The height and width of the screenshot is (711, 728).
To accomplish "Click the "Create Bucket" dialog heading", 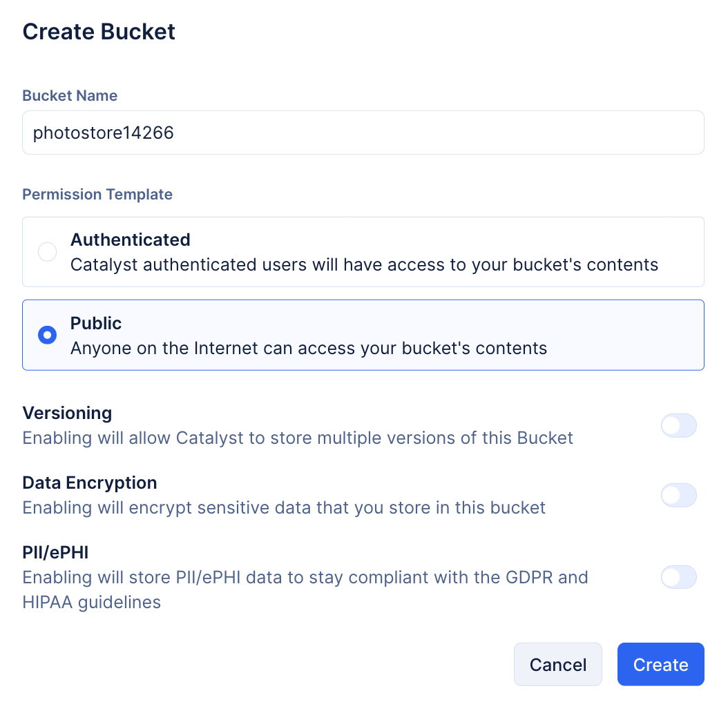I will (x=99, y=32).
